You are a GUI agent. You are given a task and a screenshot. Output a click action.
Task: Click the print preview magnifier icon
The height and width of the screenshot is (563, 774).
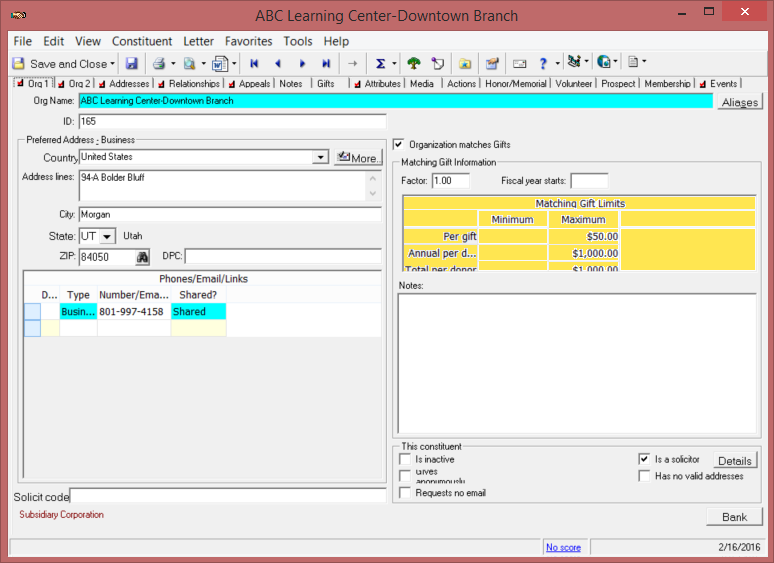(190, 63)
